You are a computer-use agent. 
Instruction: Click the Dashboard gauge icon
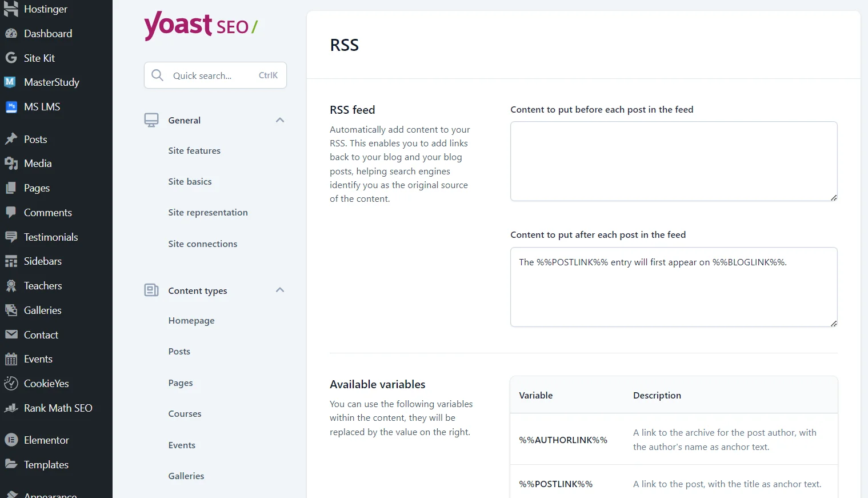pyautogui.click(x=11, y=33)
